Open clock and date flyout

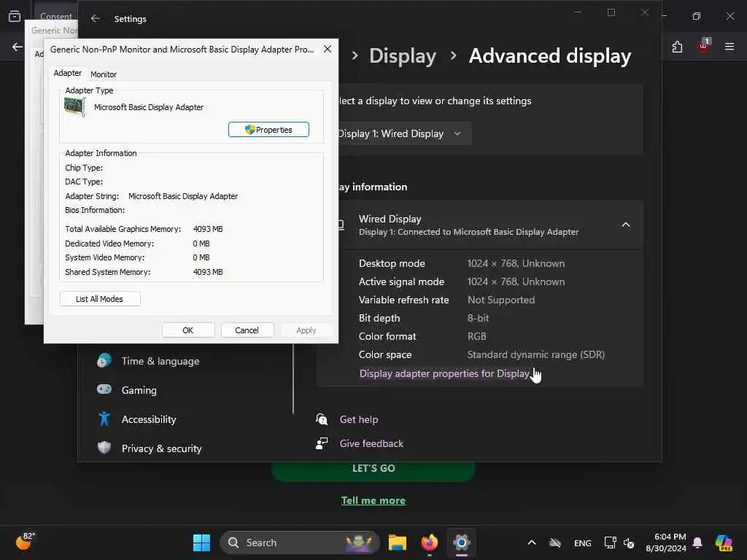point(666,542)
